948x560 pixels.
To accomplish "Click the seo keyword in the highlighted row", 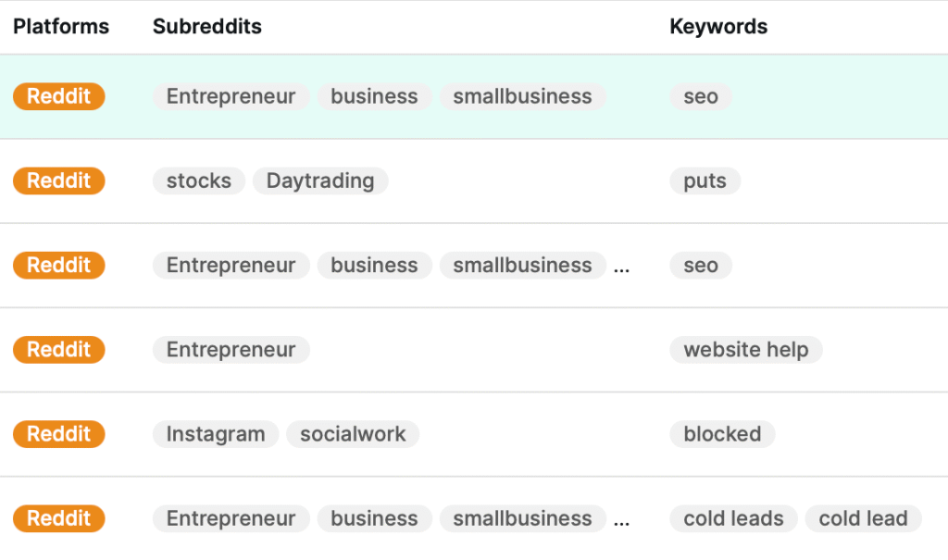I will coord(701,96).
